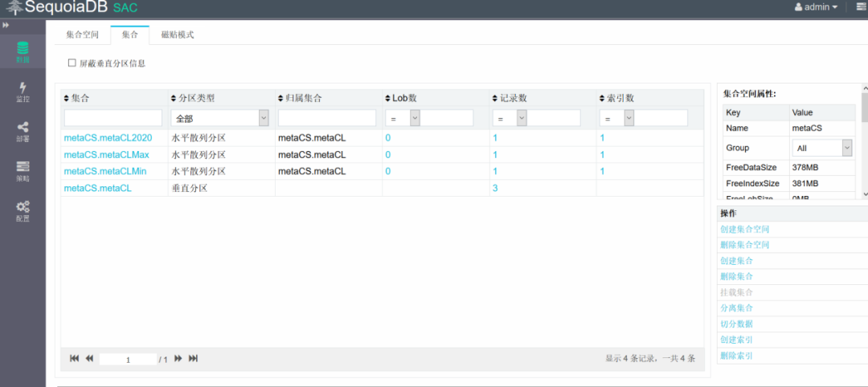Open 索引数 comparison operator dropdown
This screenshot has width=868, height=387.
pyautogui.click(x=617, y=118)
